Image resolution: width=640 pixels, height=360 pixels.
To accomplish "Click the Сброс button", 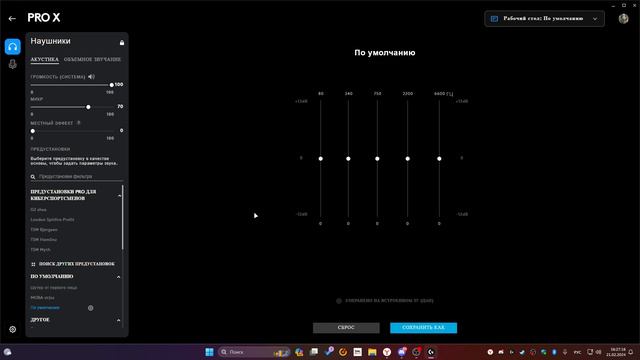I will coord(346,328).
